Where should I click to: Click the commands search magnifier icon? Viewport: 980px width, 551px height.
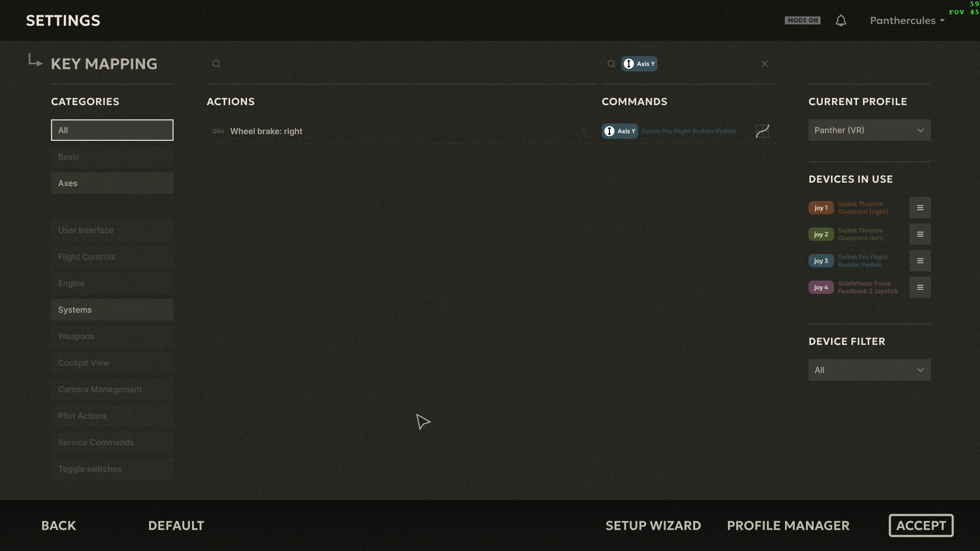[611, 64]
